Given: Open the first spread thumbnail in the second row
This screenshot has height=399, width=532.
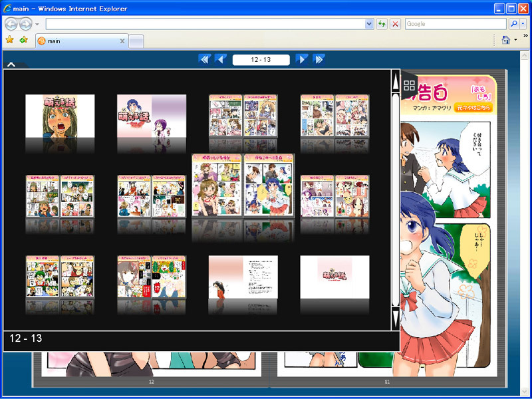Looking at the screenshot, I should 60,196.
